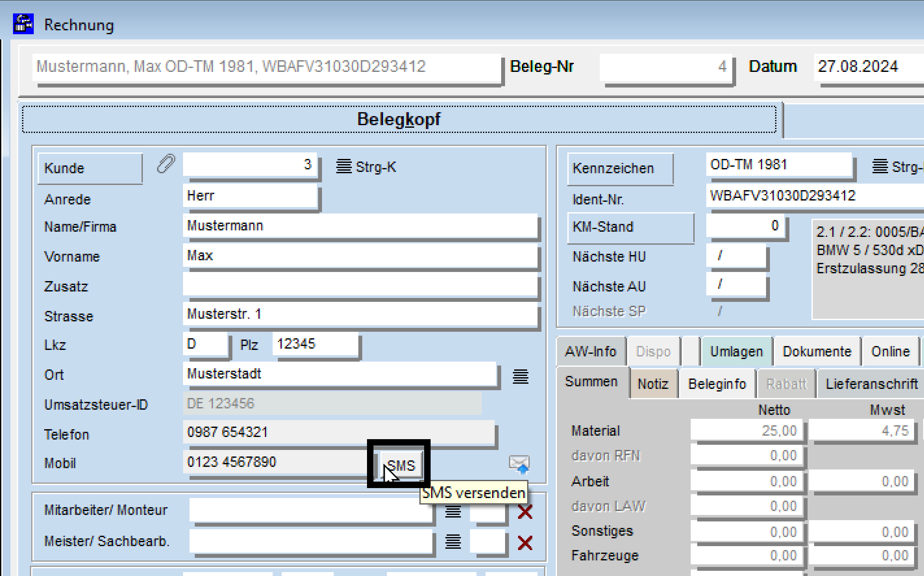Open the Dokumente tab

click(817, 351)
